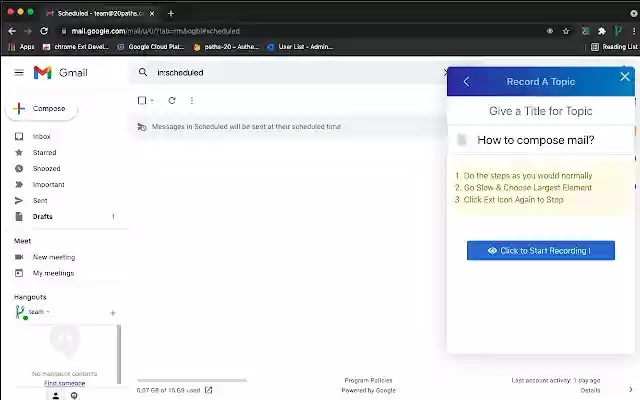Open paths-20 Authe bookmark
The height and width of the screenshot is (400, 640).
[226, 47]
